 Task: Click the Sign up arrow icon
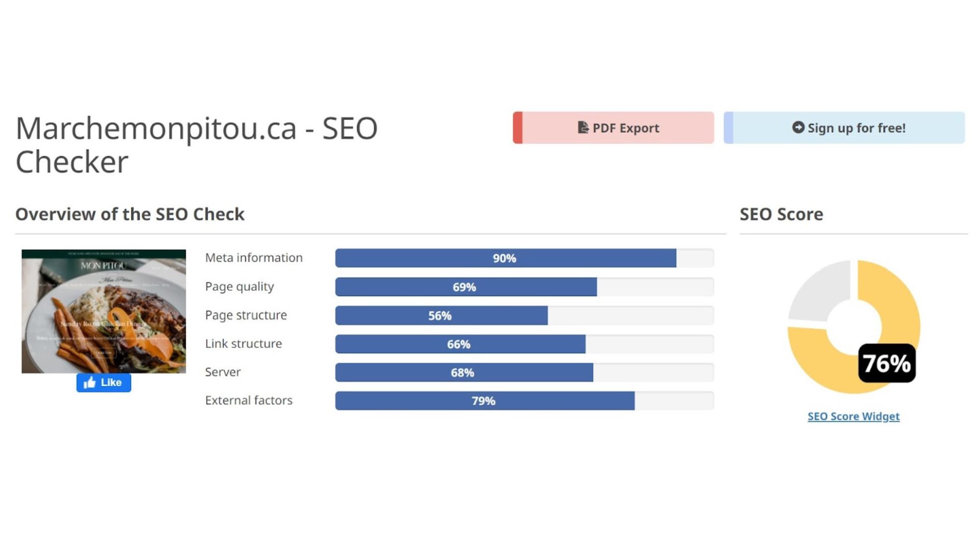(798, 128)
